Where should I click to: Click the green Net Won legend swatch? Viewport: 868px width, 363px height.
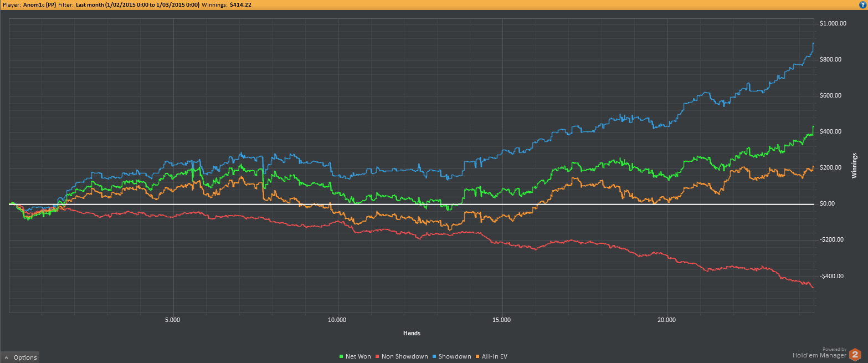click(x=341, y=357)
